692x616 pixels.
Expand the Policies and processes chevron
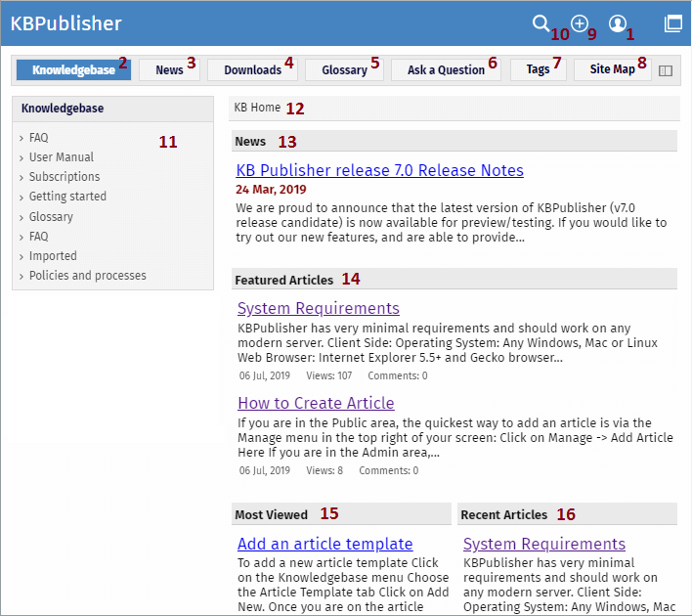[x=22, y=277]
